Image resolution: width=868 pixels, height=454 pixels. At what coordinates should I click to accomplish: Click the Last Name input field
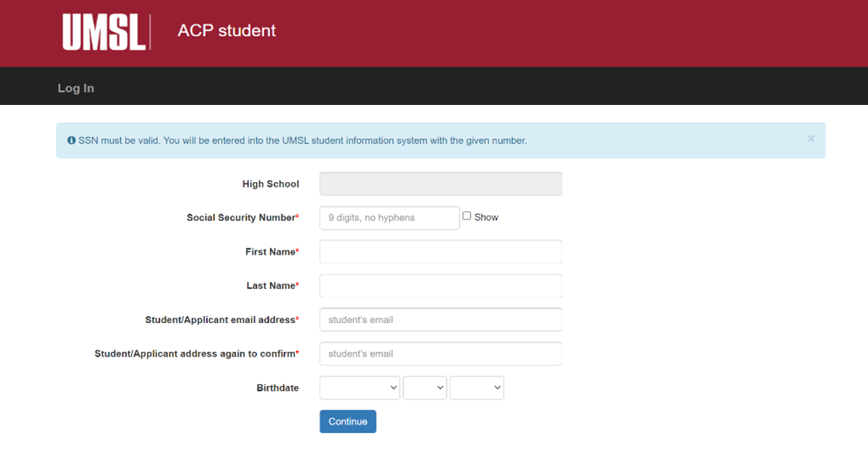[440, 286]
